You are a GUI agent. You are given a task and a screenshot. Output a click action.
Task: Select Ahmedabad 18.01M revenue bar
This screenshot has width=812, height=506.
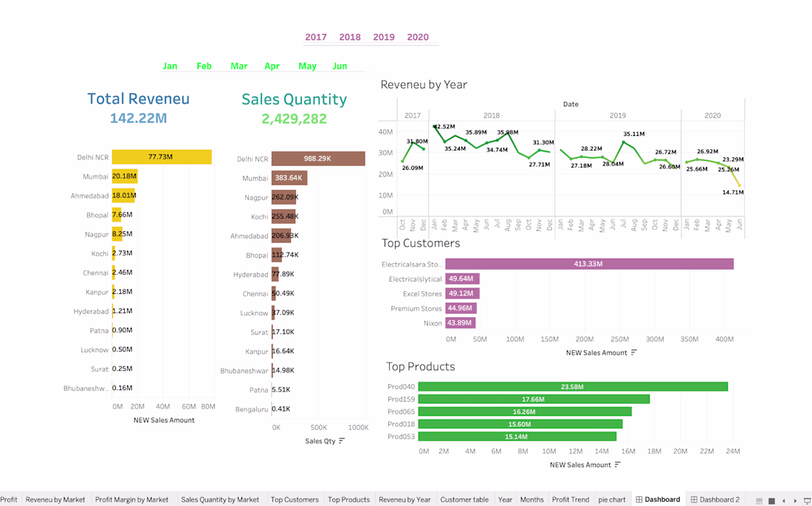tap(123, 196)
